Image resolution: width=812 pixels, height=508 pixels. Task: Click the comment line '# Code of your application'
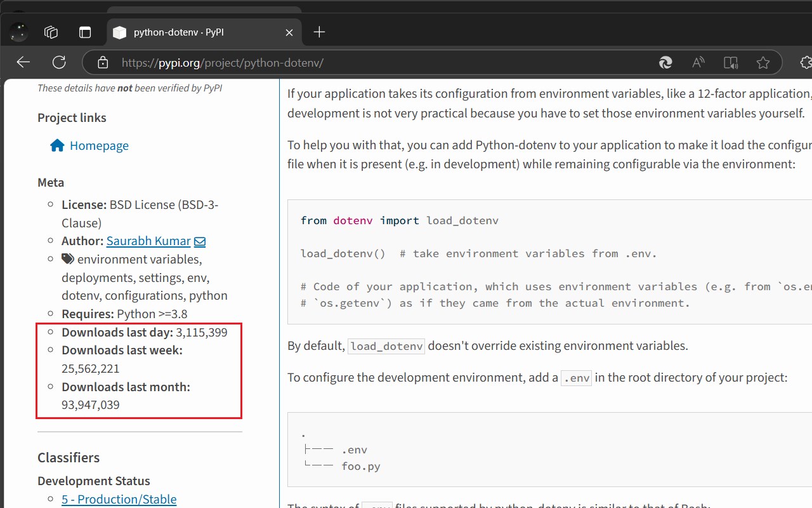[x=556, y=286]
